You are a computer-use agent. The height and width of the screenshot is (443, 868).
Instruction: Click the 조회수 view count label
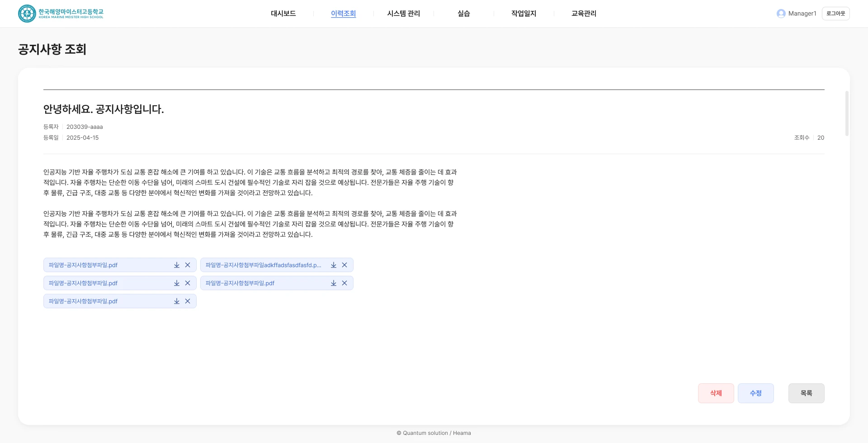[802, 138]
